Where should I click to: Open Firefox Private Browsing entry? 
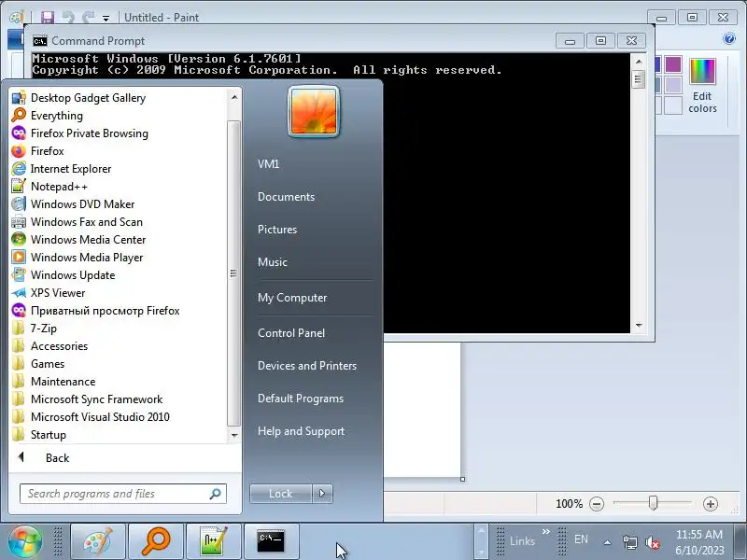[79, 133]
